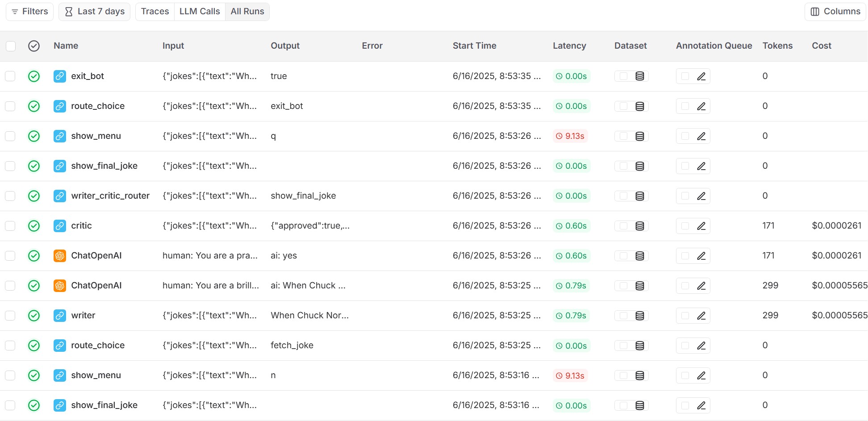Click the Latency column header
Viewport: 868px width, 421px height.
click(x=569, y=46)
